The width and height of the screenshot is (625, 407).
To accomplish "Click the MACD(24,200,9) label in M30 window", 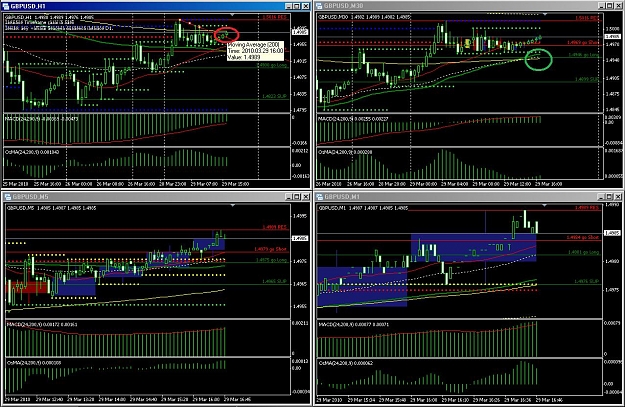I will tap(353, 119).
